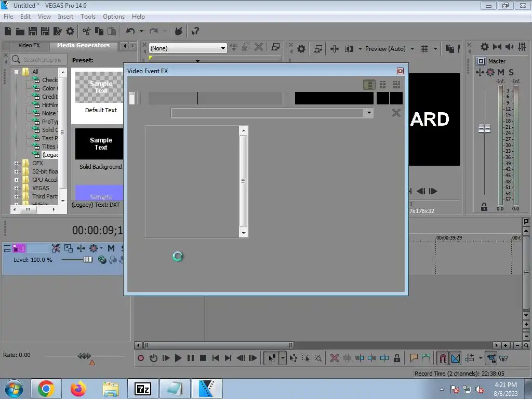Click Go to Start button in transport

click(x=215, y=358)
